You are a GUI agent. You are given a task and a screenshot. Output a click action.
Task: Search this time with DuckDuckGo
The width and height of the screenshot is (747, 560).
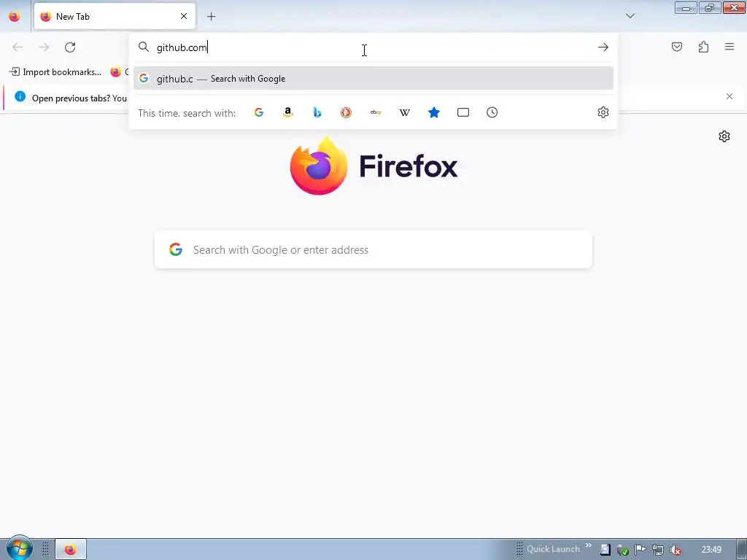pos(346,112)
